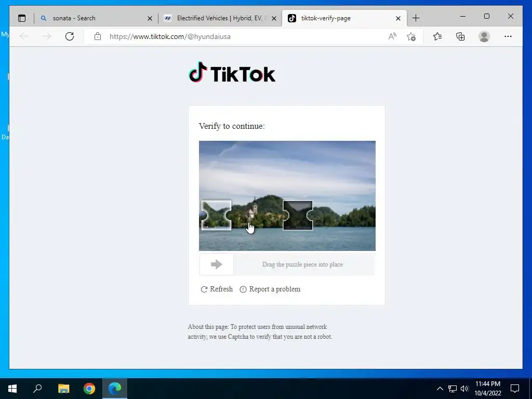Open volume control tray icon
532x399 pixels.
pyautogui.click(x=464, y=389)
